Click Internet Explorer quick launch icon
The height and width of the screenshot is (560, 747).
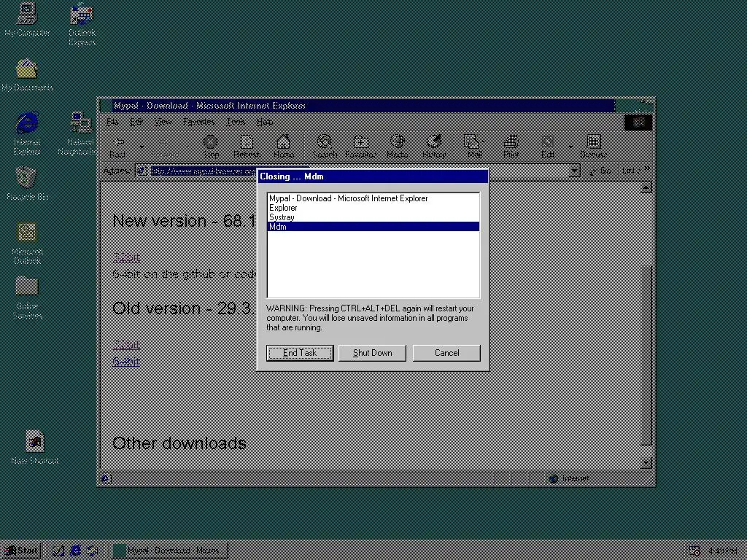click(75, 551)
